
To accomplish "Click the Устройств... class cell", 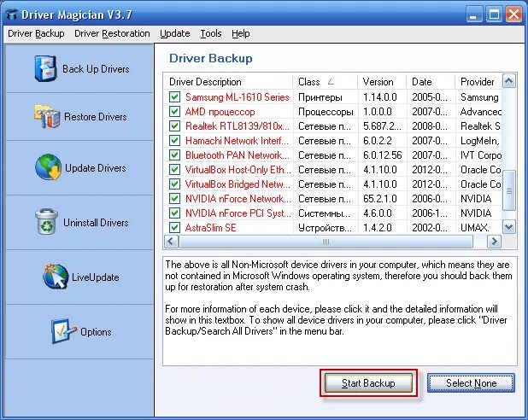I will pos(325,228).
